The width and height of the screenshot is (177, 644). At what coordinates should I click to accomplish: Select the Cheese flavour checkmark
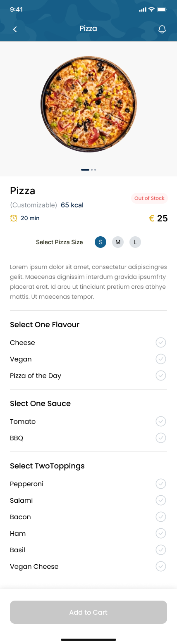(161, 342)
